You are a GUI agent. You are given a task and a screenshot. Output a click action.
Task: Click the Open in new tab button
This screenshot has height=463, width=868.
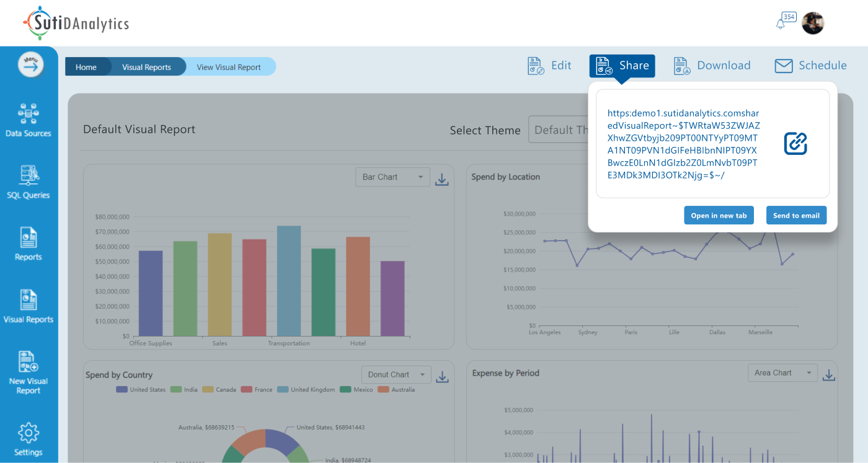tap(719, 215)
